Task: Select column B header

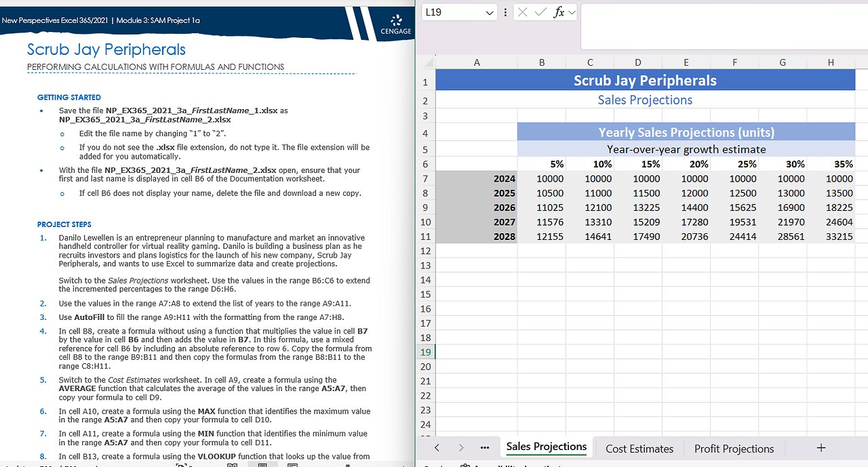Action: point(541,62)
